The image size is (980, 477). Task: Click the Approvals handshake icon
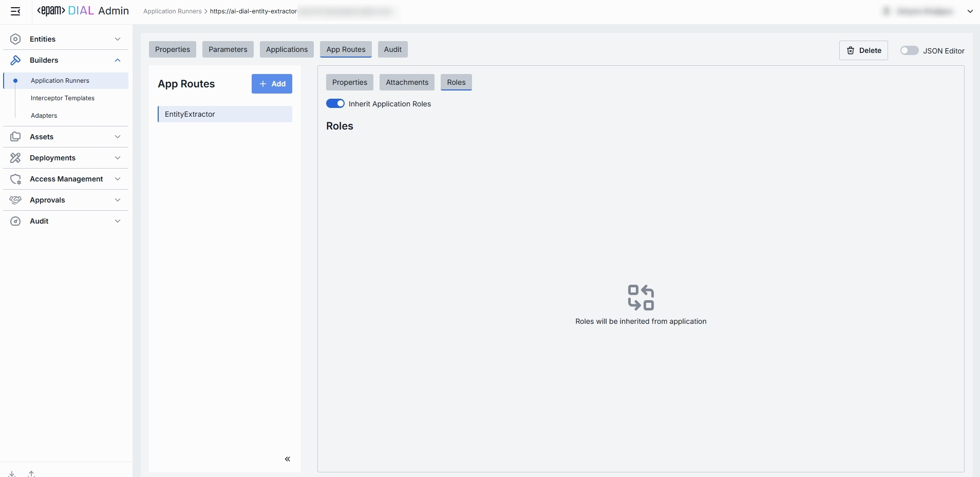click(15, 200)
